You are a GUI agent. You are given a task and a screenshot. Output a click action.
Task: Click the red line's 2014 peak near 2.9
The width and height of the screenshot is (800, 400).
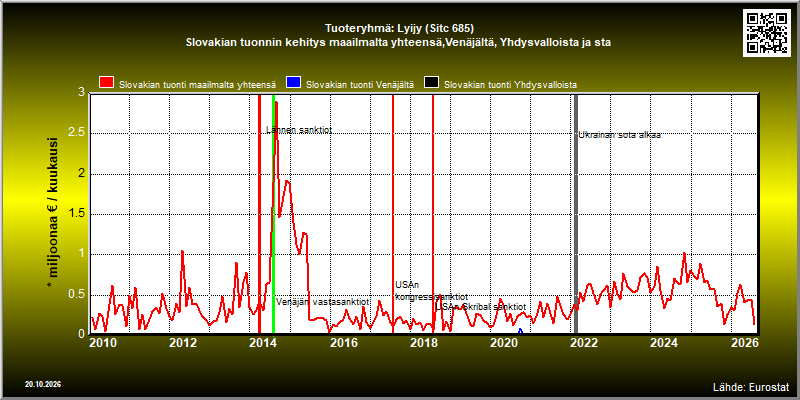click(x=276, y=104)
